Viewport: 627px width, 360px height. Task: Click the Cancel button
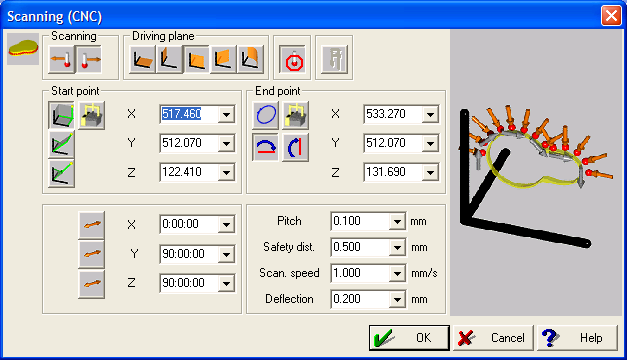pos(493,338)
